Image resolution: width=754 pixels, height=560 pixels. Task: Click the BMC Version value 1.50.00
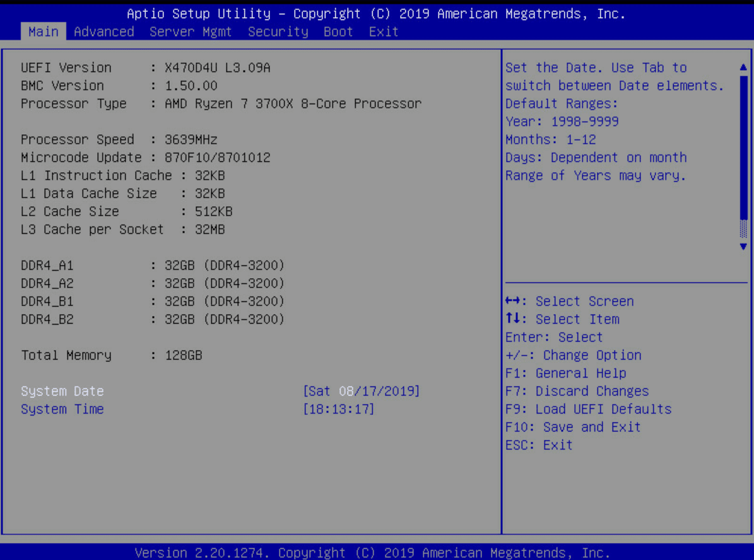pos(191,86)
